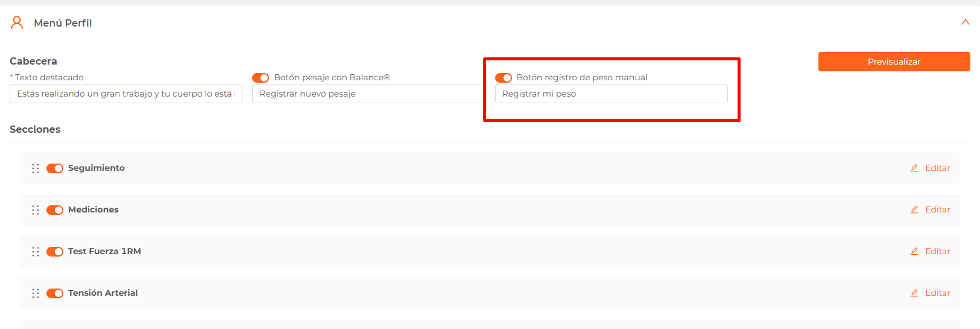Grab the drag handle of Test Fuerza 1RM
Screen dimensions: 980x329
[x=36, y=252]
